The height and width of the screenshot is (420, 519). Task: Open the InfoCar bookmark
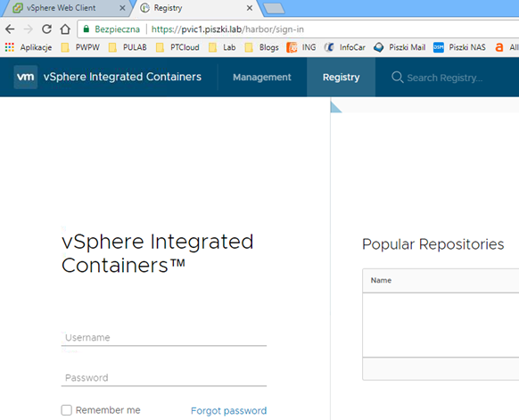pos(345,47)
